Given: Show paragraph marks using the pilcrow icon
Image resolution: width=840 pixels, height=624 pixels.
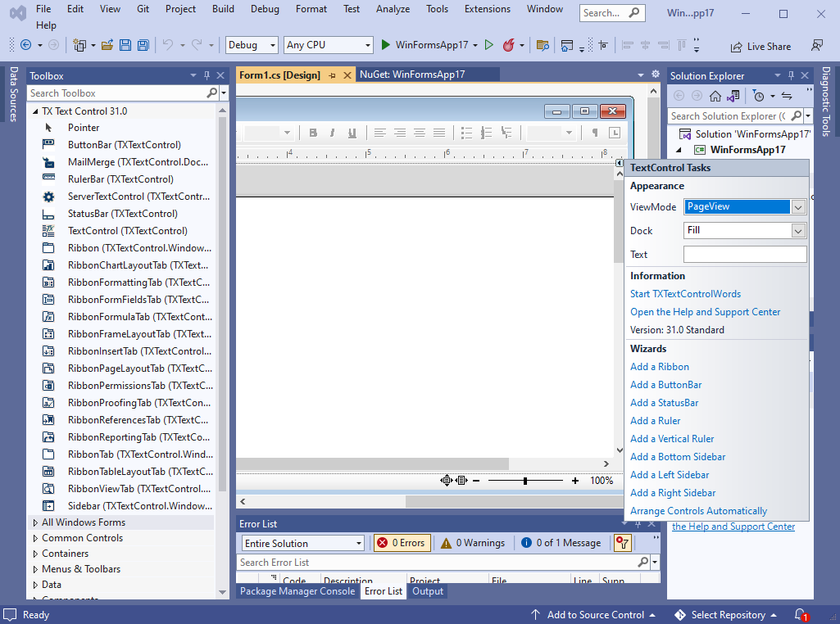Looking at the screenshot, I should [x=593, y=132].
